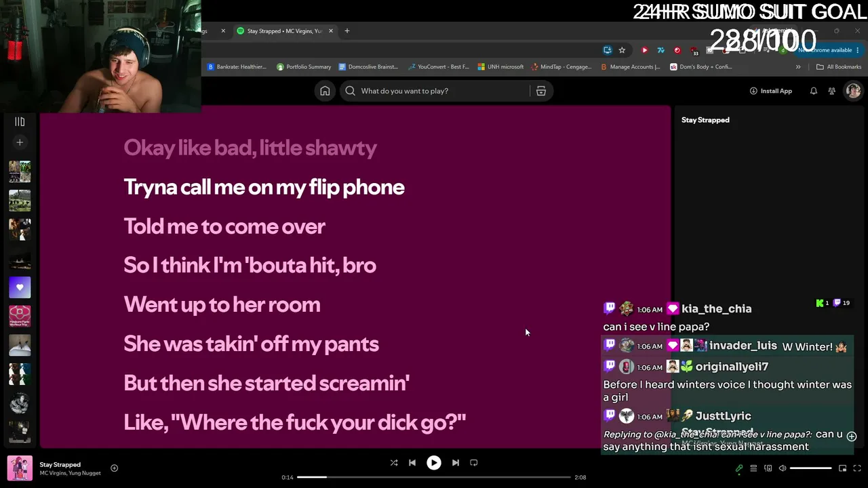
Task: Open the MC Virgins, Yung Nugget artist link
Action: [71, 473]
